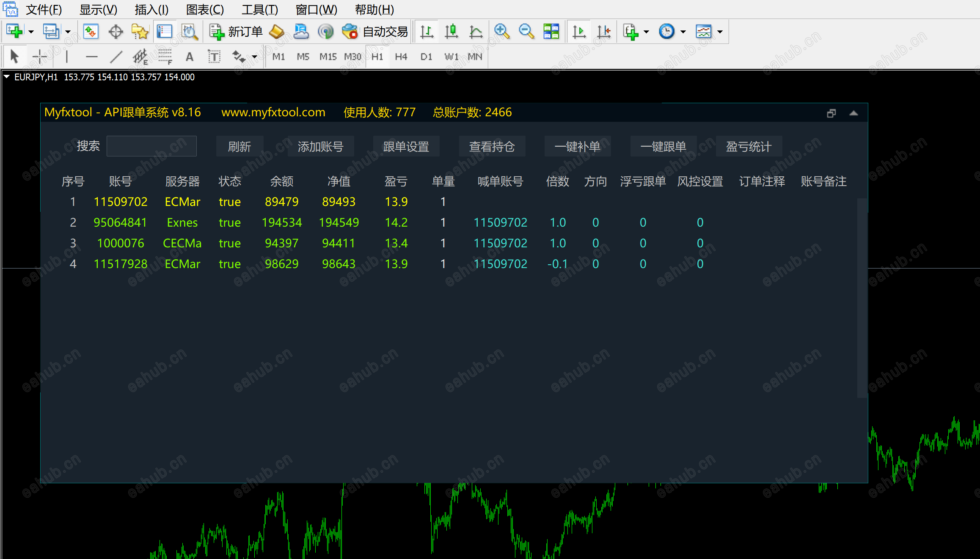Click the 新订单 new order button
This screenshot has height=559, width=980.
pyautogui.click(x=236, y=31)
